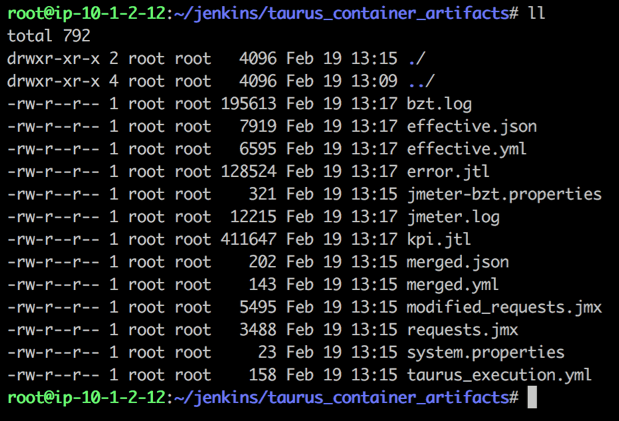Click the file size 411647 value
Screen dimensions: 619x421
248,240
